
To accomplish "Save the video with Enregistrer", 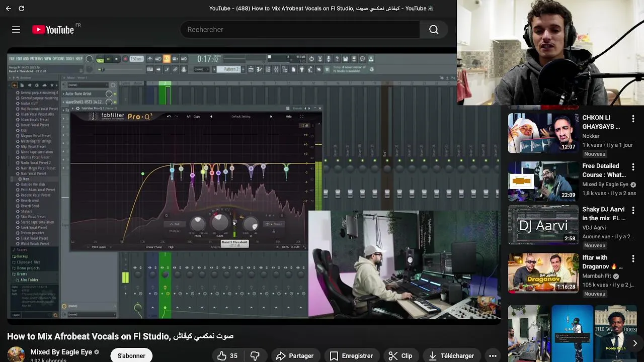I will [x=351, y=355].
